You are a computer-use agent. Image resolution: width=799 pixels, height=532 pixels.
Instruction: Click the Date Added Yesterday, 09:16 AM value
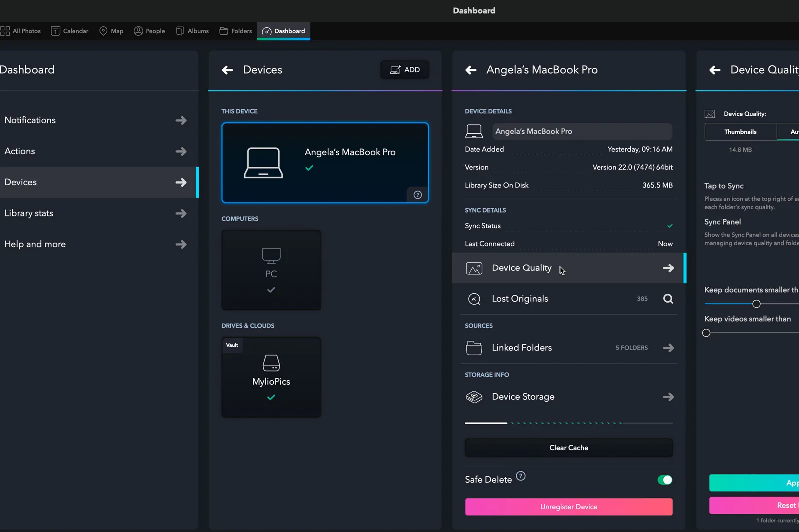[640, 149]
